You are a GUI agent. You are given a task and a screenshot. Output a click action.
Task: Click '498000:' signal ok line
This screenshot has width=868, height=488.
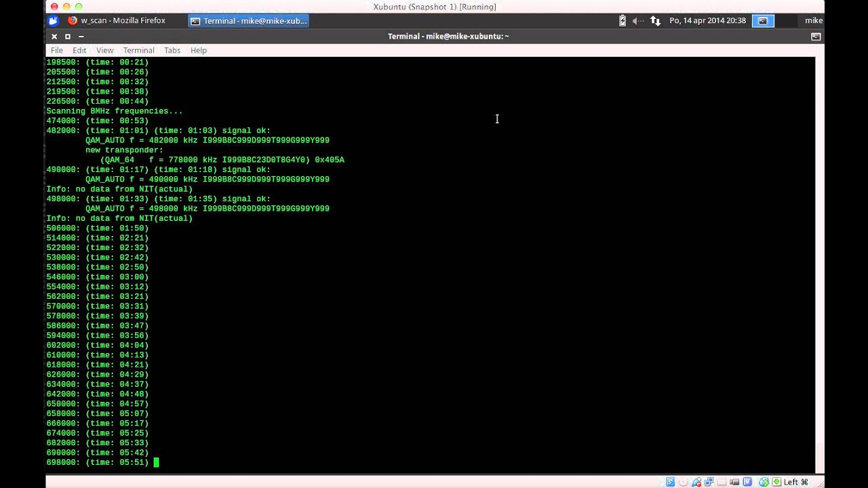click(158, 199)
